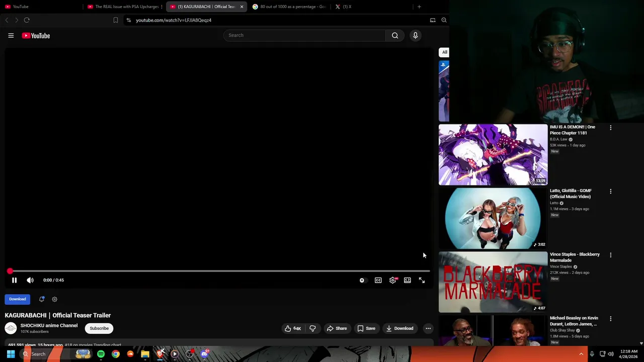Open File Explorer from the taskbar
The image size is (644, 362).
coord(145,354)
